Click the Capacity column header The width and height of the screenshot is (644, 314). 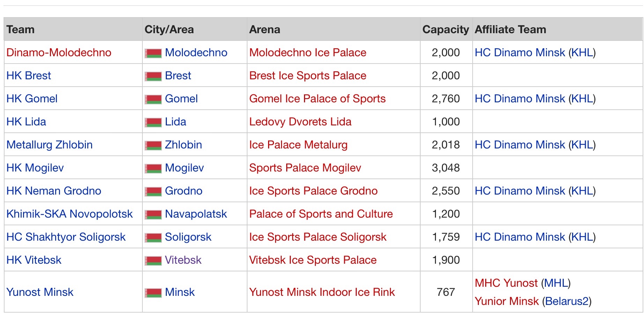pyautogui.click(x=446, y=29)
